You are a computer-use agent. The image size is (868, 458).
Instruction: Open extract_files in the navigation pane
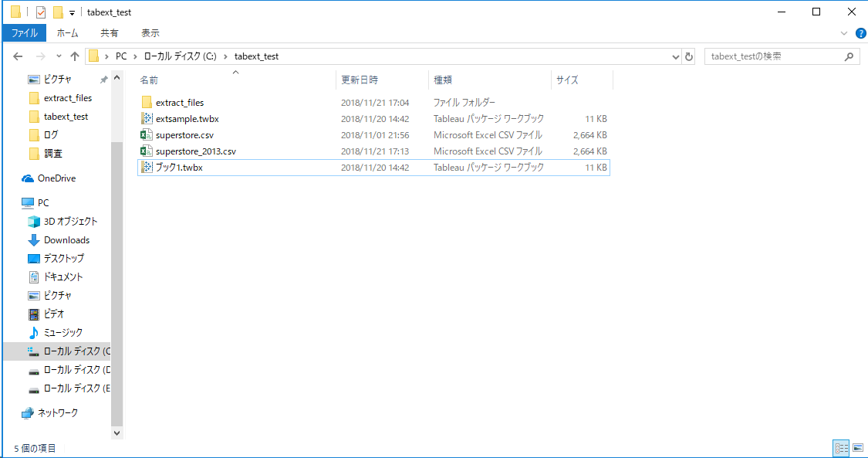point(68,98)
